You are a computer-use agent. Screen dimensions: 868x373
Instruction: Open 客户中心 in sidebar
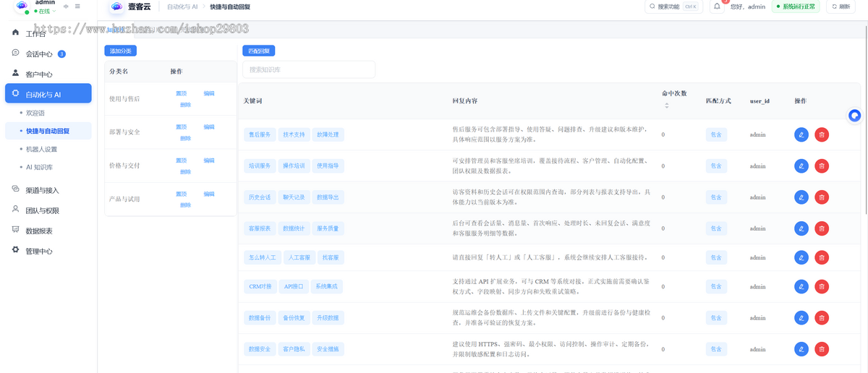pos(48,74)
